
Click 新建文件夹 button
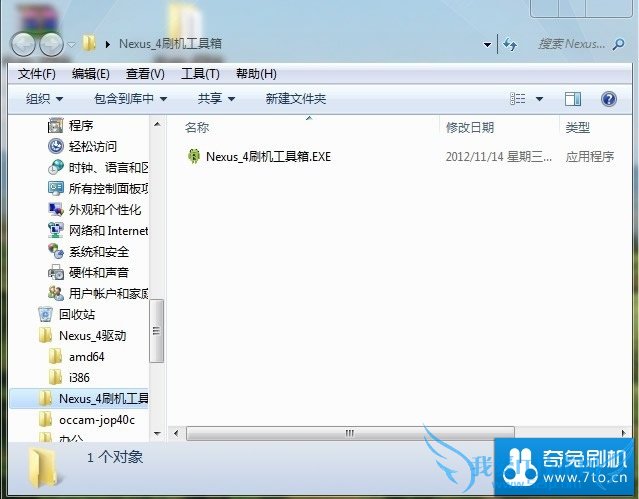tap(296, 99)
